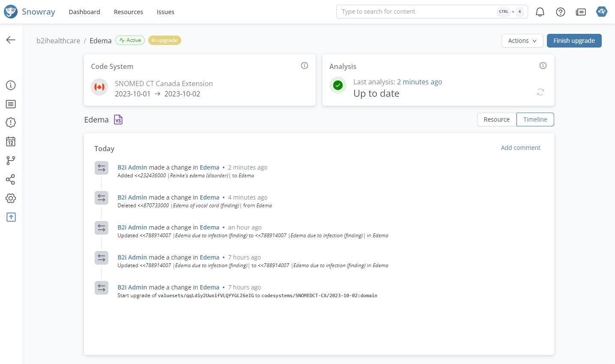Refresh the analysis with the reload icon
Screen dimensions: 615x364
[x=540, y=92]
